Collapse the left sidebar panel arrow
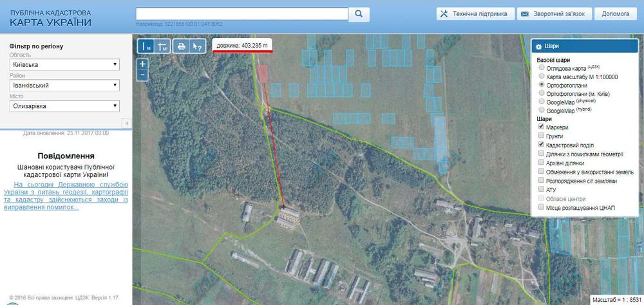The image size is (644, 305). (x=127, y=123)
